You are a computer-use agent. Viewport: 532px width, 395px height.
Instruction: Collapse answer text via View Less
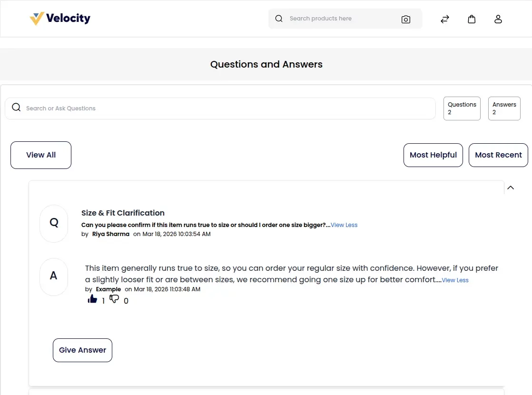[455, 280]
